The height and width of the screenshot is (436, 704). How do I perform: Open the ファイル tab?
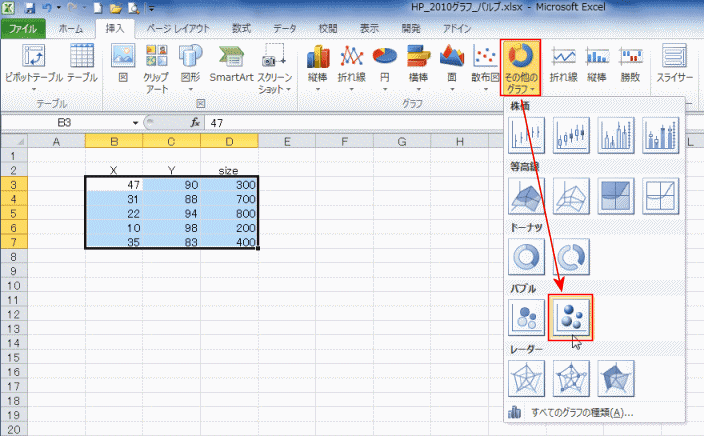24,29
